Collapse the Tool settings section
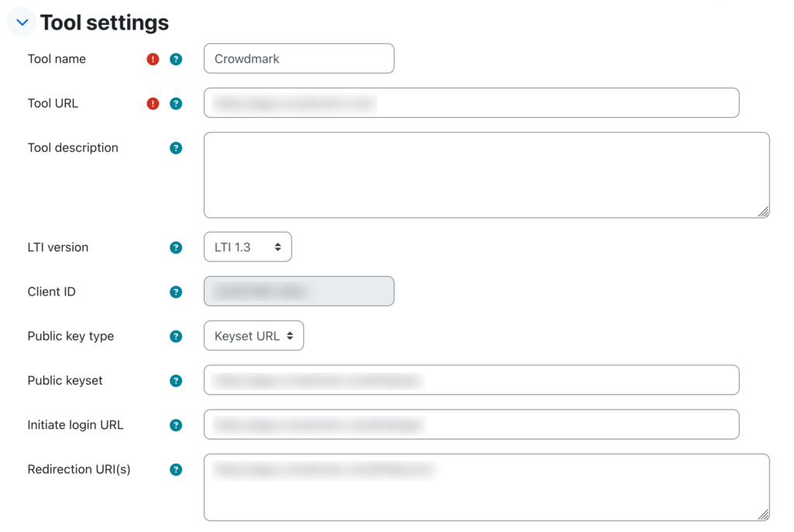The height and width of the screenshot is (532, 794). pyautogui.click(x=22, y=23)
